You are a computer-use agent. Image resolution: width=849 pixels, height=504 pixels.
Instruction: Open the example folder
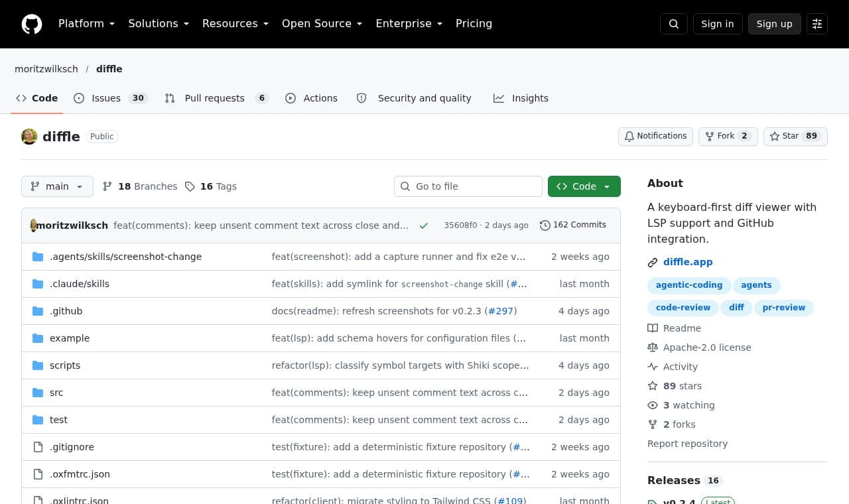70,338
